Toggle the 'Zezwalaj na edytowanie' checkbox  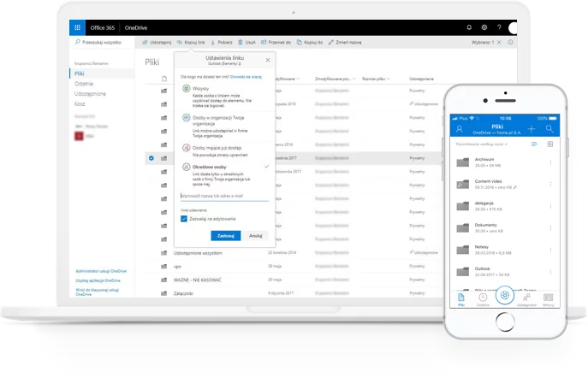coord(184,218)
